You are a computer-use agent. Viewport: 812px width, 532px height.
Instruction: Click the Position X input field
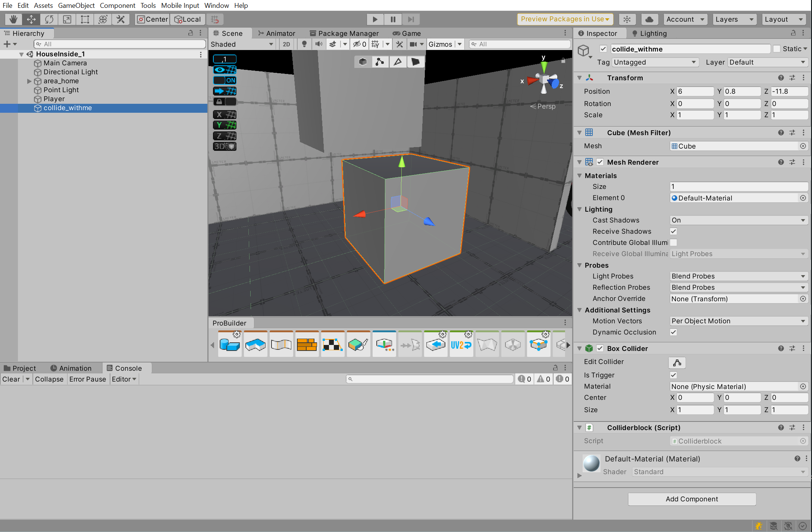[695, 91]
